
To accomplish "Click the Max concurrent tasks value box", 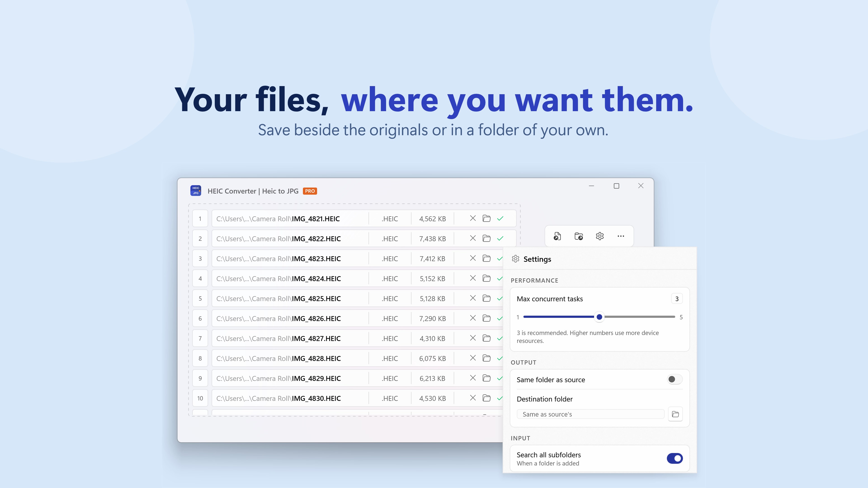I will (x=677, y=299).
